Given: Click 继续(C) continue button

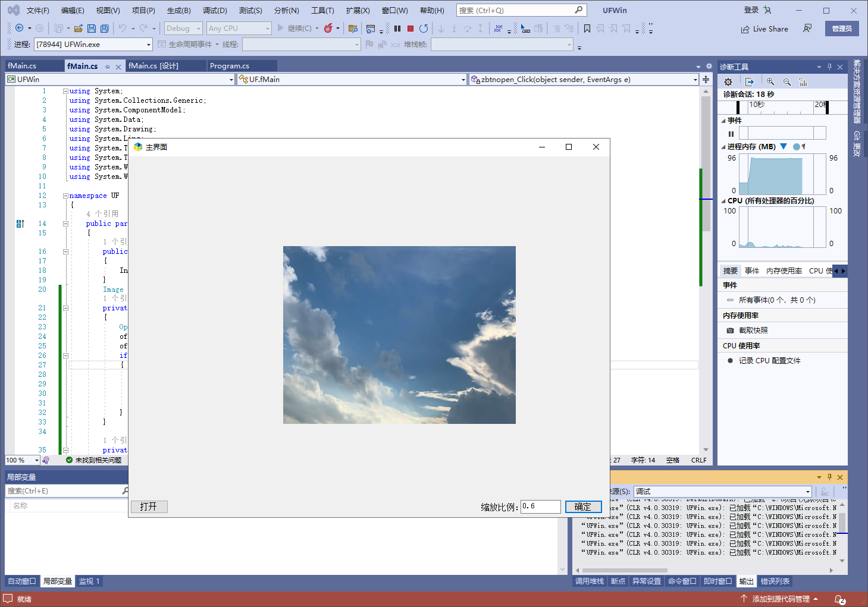Looking at the screenshot, I should [x=297, y=29].
